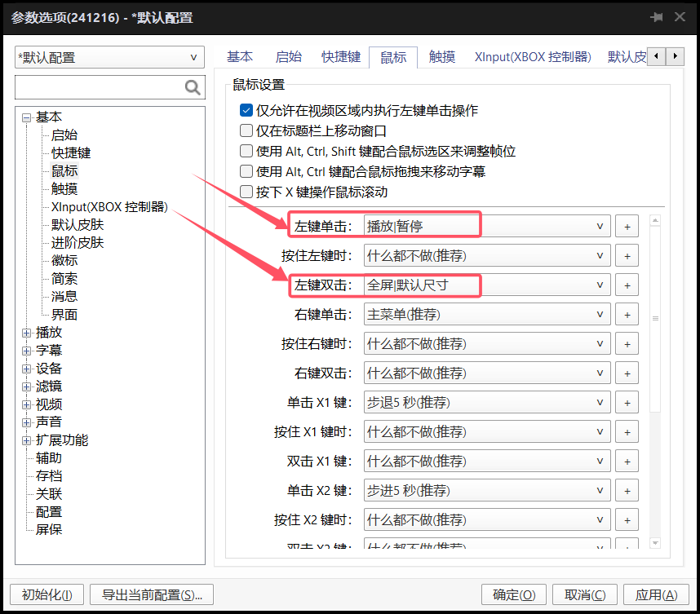Screen dimensions: 700x614
Task: Click the 导出当前配置(S)... button
Action: coord(152,594)
